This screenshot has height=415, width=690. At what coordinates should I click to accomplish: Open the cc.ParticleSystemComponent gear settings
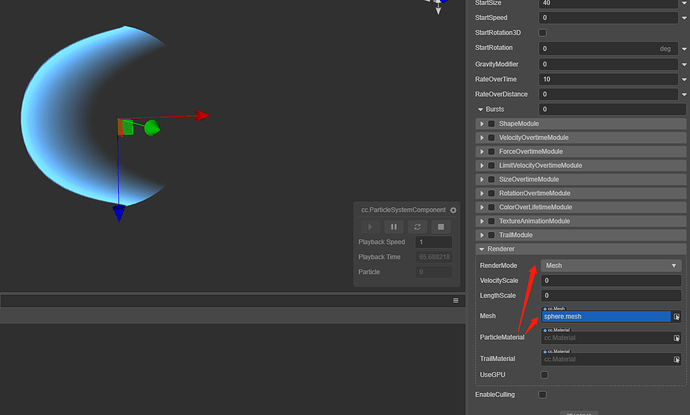453,210
